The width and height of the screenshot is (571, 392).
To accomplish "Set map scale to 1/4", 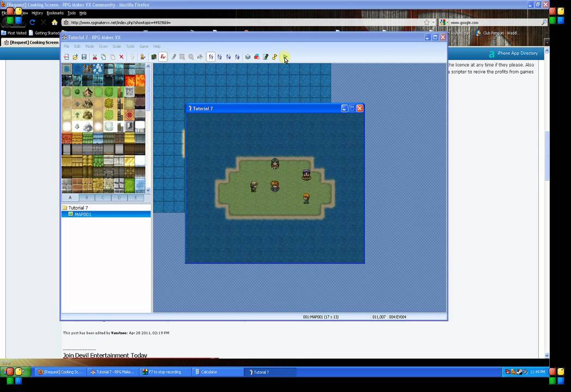I will [x=228, y=57].
